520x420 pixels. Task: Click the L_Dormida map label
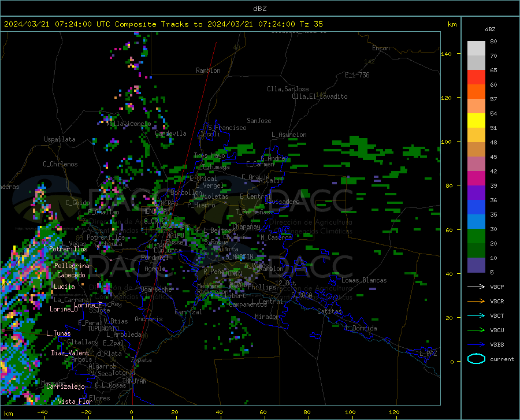361,328
